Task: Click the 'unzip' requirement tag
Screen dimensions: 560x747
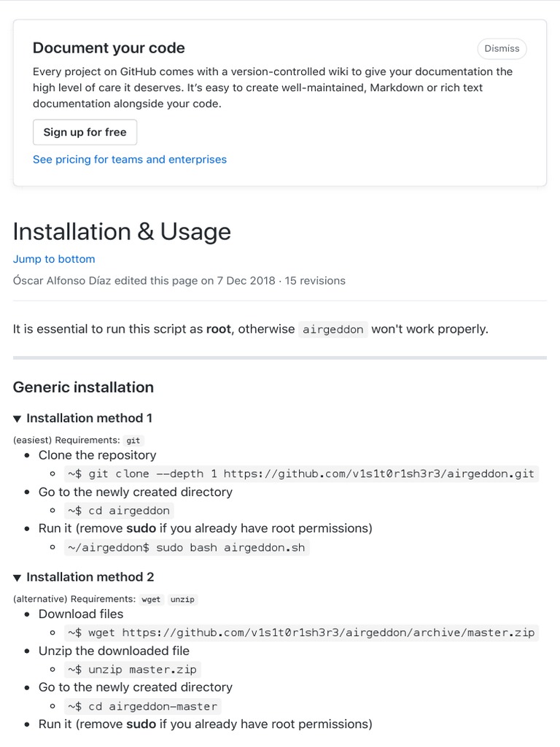Action: [x=182, y=600]
